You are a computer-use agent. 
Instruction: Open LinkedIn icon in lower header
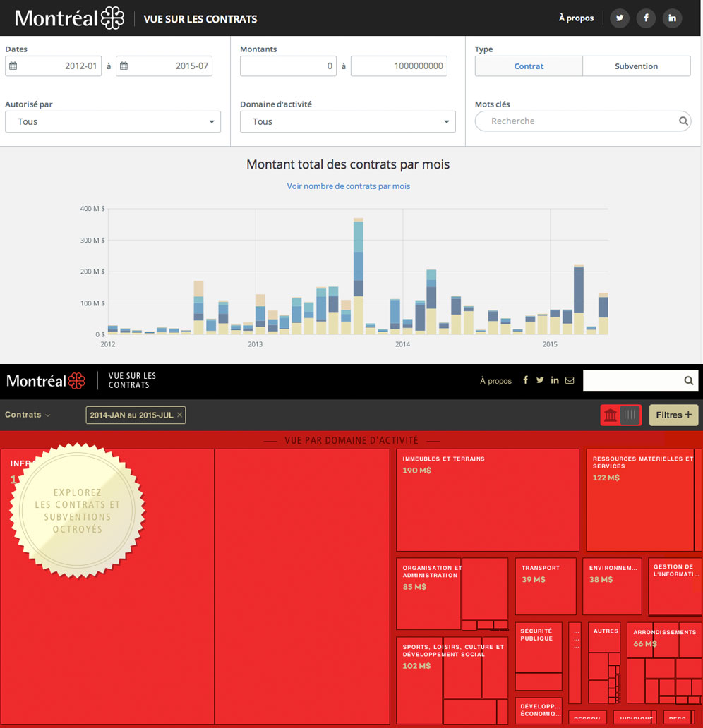[555, 380]
